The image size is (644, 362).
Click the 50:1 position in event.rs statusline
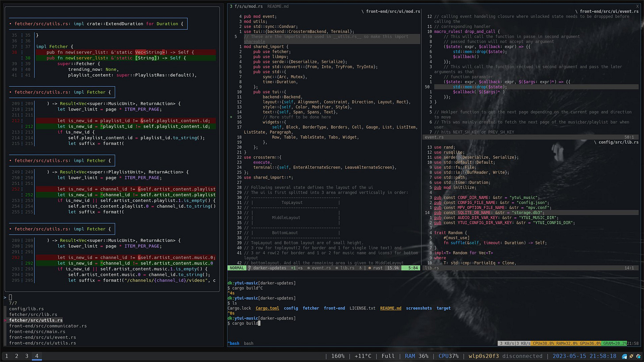629,137
